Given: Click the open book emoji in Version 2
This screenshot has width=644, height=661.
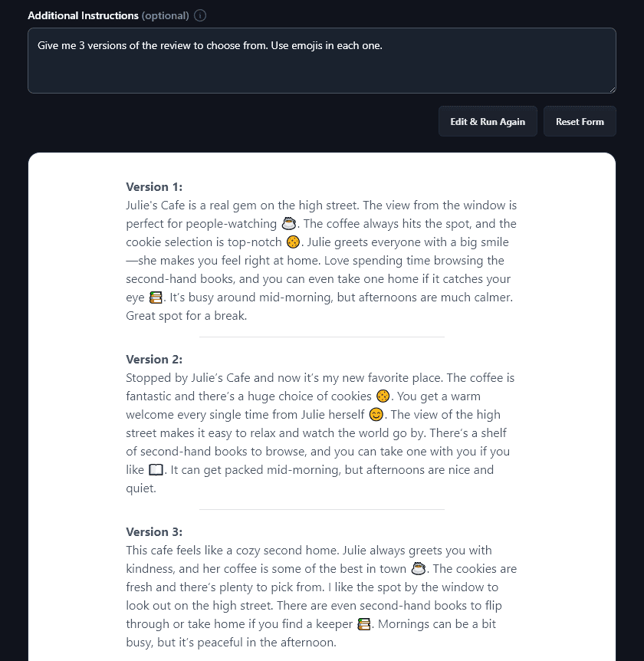Looking at the screenshot, I should tap(156, 469).
